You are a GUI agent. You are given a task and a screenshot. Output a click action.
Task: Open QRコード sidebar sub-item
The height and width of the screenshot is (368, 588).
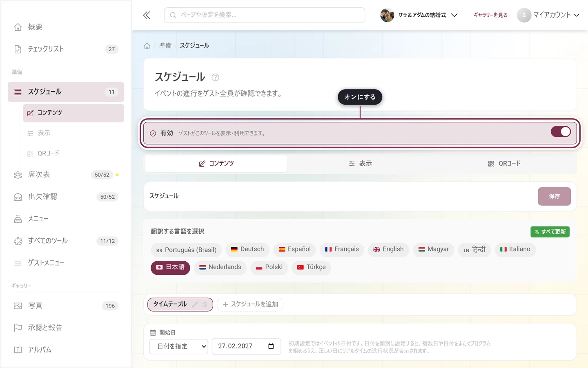click(x=73, y=153)
